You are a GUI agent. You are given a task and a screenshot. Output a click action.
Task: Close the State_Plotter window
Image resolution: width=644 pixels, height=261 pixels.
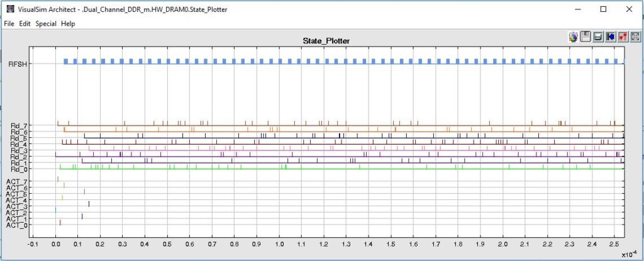631,9
